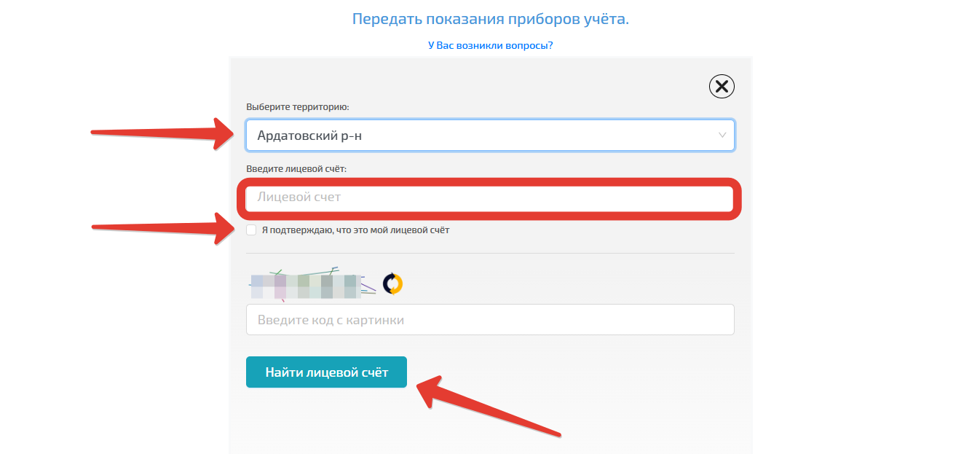This screenshot has height=454, width=980.
Task: Click the text Я подтверждаю, что это мой лицевой счёт
Action: coord(356,230)
